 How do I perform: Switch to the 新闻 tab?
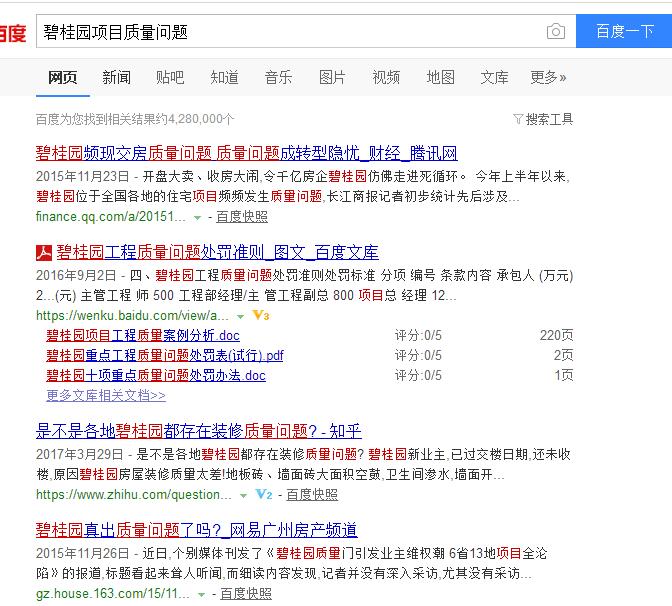(116, 78)
